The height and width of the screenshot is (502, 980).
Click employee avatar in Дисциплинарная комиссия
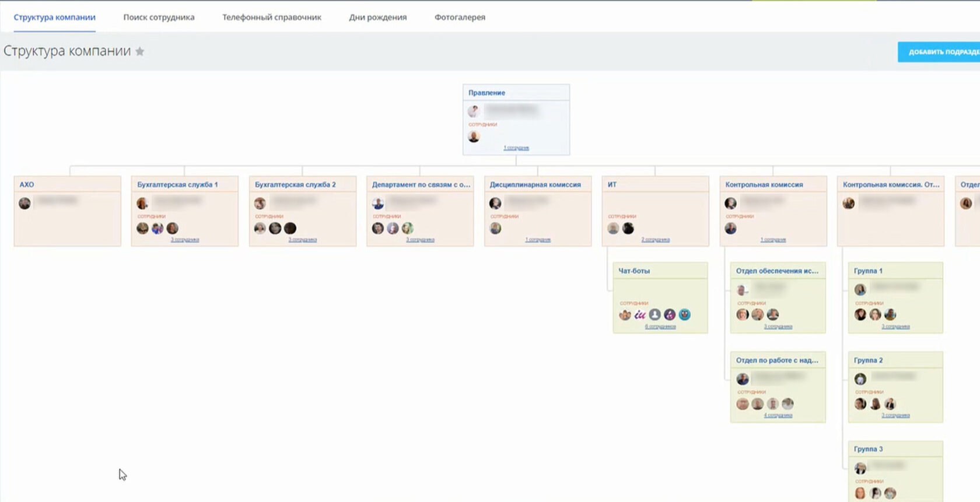[495, 229]
